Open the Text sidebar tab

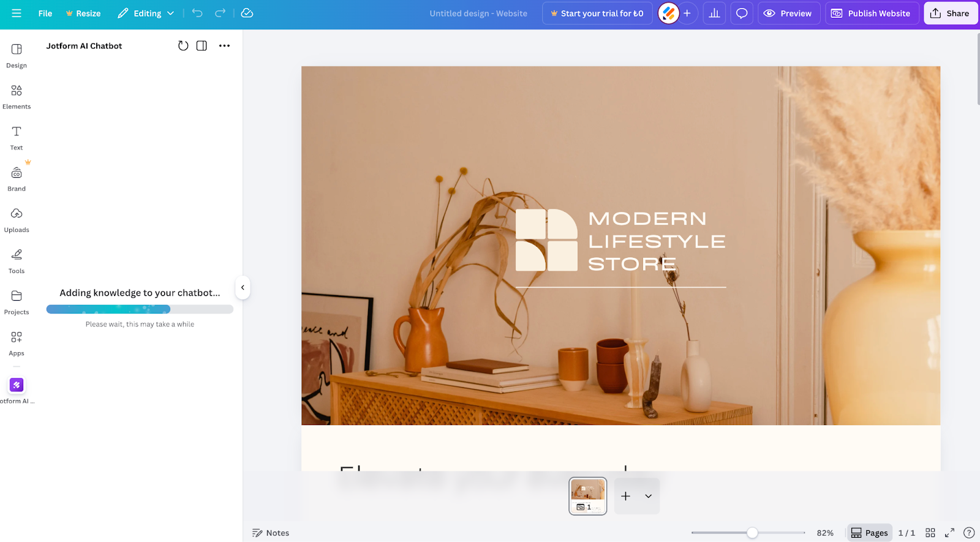17,138
